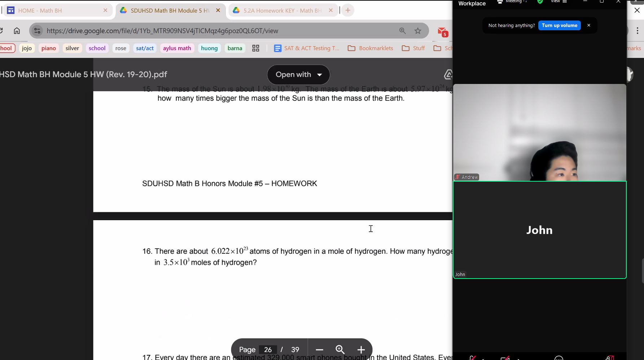
Task: Click the PDF file name title
Action: pyautogui.click(x=83, y=75)
